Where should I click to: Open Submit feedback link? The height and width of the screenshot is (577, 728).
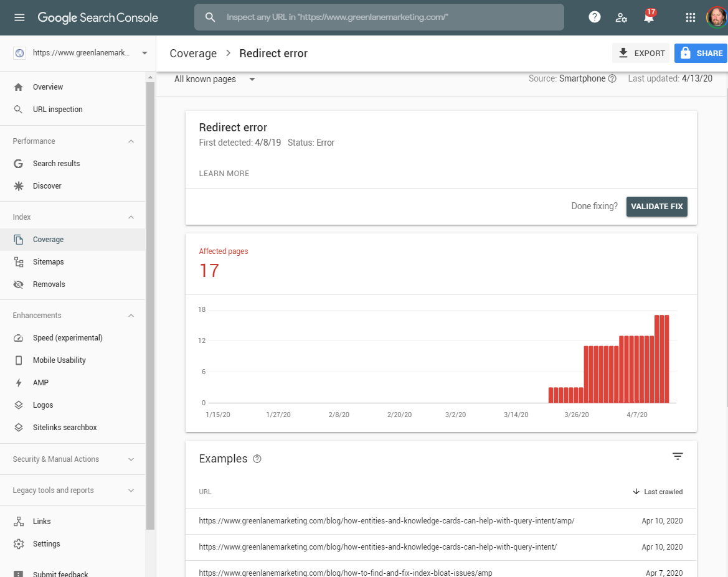(x=60, y=574)
